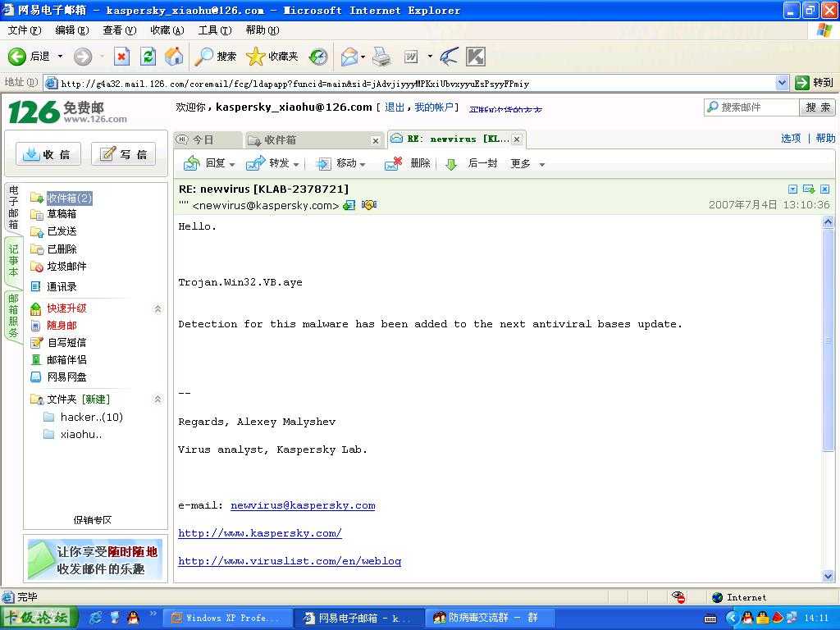Collapse the custom folders section
Screen dimensions: 840x630
(x=157, y=399)
